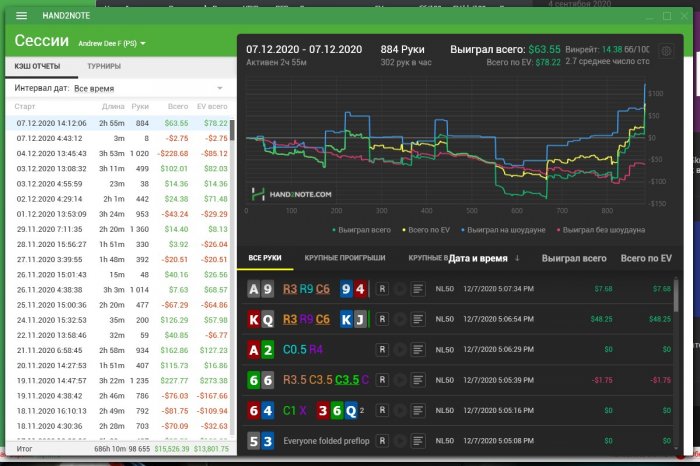The width and height of the screenshot is (700, 466).
Task: Select ВСЕ РУКИ tab
Action: coord(265,258)
